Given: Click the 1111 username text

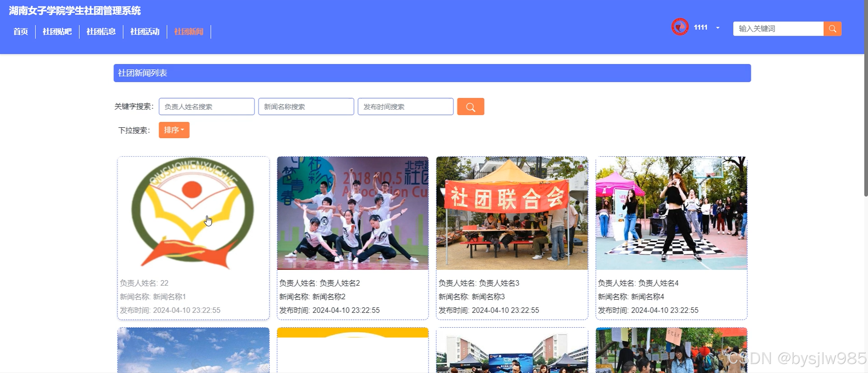Looking at the screenshot, I should click(700, 27).
